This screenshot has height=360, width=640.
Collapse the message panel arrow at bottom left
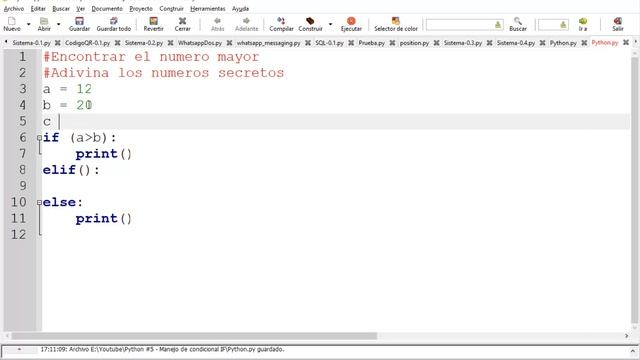tap(19, 349)
